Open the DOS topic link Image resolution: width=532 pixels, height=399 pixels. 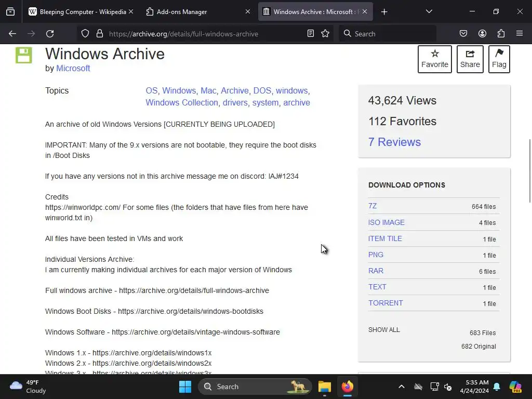262,90
